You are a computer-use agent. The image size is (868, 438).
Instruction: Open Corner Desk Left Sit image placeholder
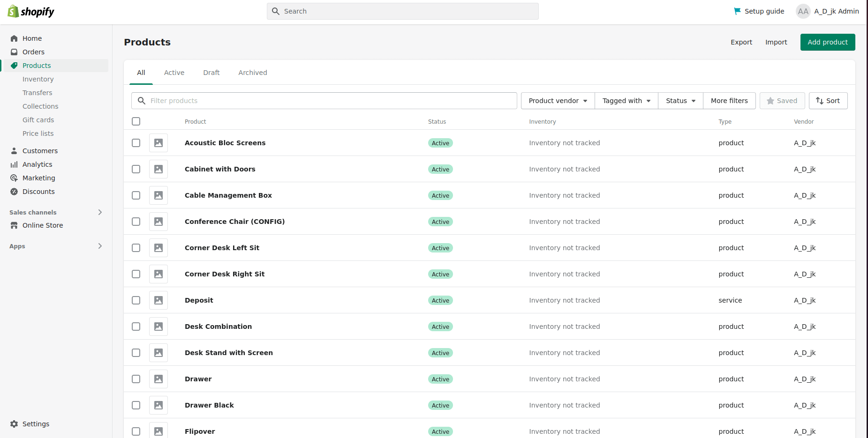point(159,248)
